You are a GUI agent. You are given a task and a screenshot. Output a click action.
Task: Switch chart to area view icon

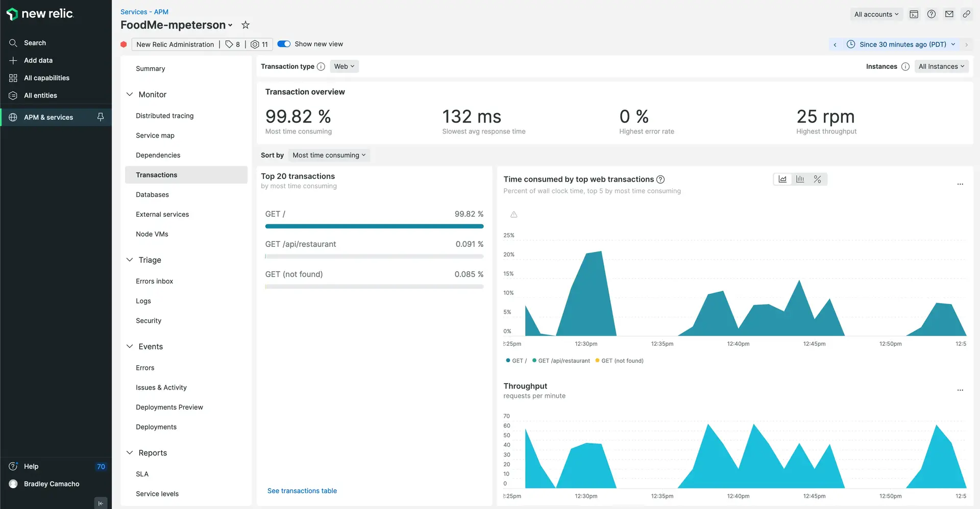[782, 179]
